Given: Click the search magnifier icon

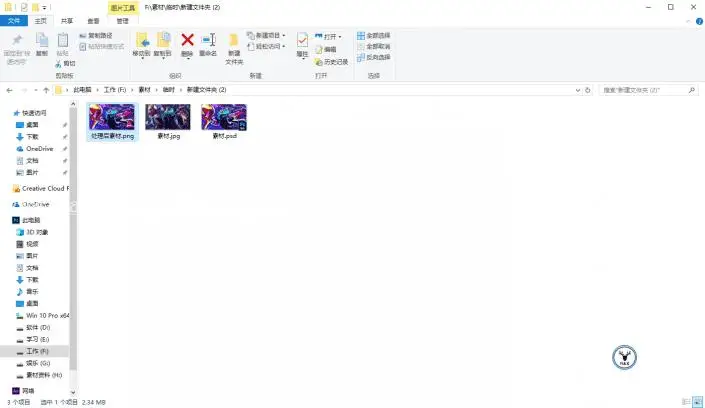Looking at the screenshot, I should (x=692, y=90).
